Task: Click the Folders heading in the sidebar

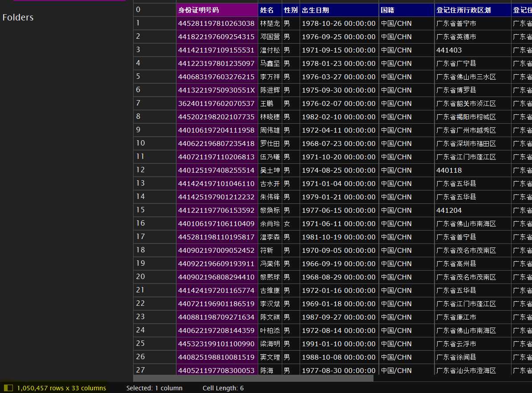Action: click(x=18, y=17)
